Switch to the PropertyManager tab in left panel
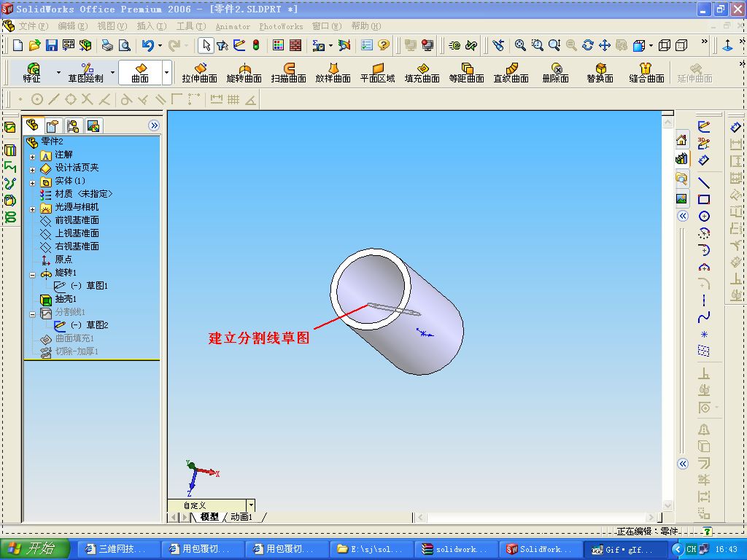The width and height of the screenshot is (747, 560). click(53, 125)
